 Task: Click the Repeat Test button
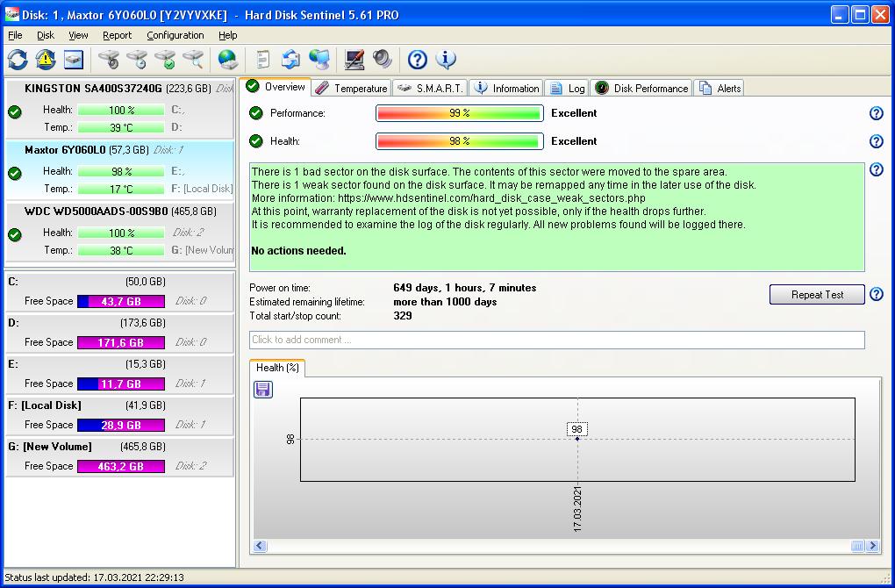817,295
